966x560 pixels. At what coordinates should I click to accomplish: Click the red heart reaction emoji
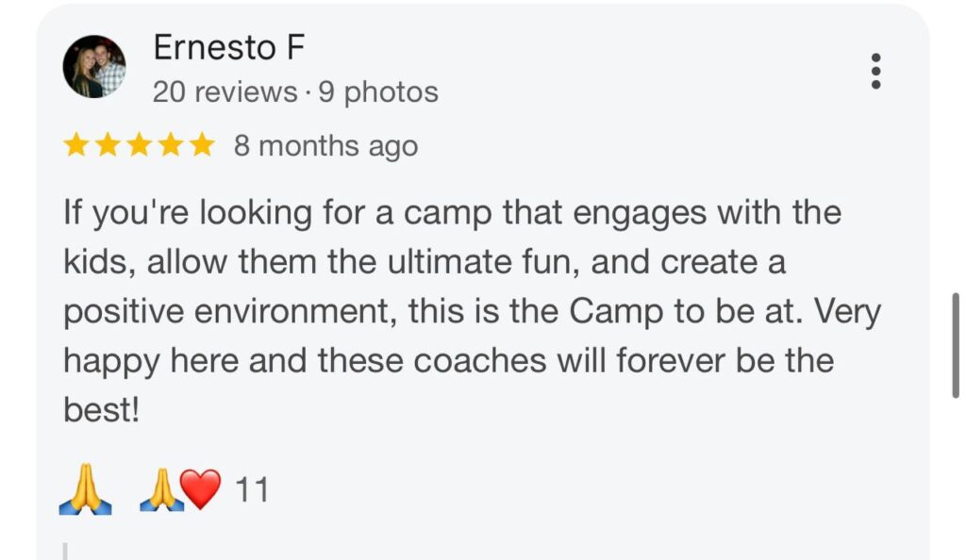201,490
